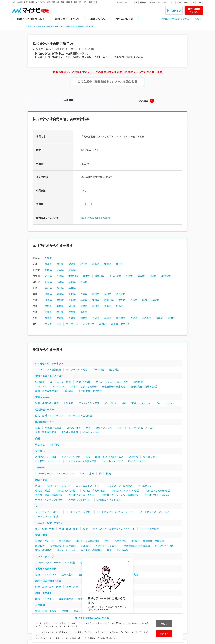The width and height of the screenshot is (215, 644).
Task: Switch to the 企業情報 tab
Action: click(69, 100)
